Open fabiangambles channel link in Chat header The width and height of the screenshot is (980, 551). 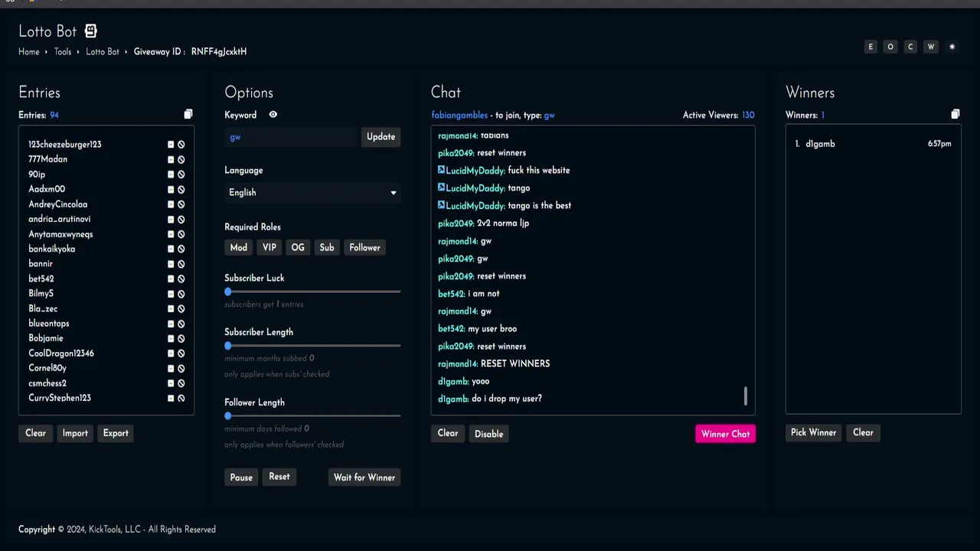(x=459, y=115)
